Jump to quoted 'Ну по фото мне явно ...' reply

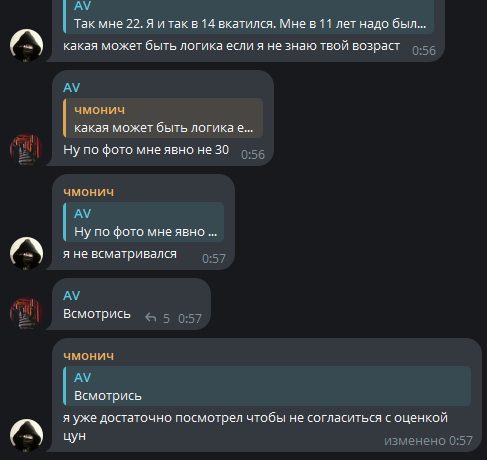143,222
